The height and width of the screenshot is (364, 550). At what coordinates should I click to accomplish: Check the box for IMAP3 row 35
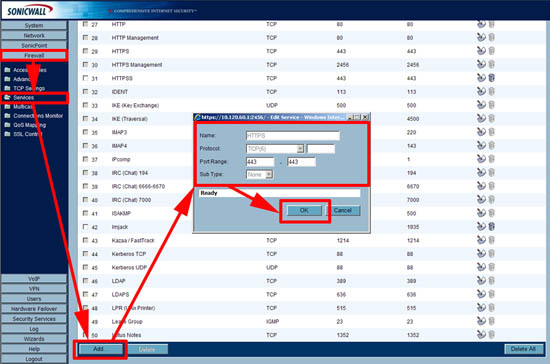[x=85, y=132]
